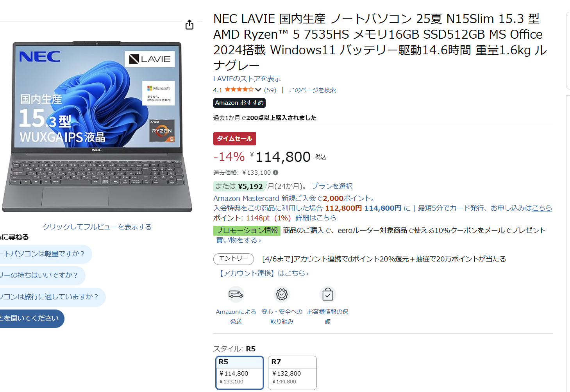The height and width of the screenshot is (392, 570).
Task: Click このページを検索 link
Action: [x=312, y=90]
